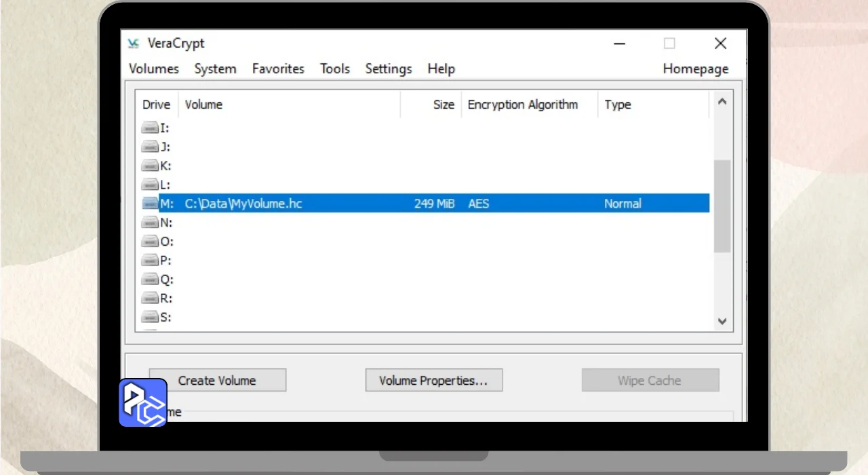Open the Settings menu
The width and height of the screenshot is (868, 475).
point(389,69)
